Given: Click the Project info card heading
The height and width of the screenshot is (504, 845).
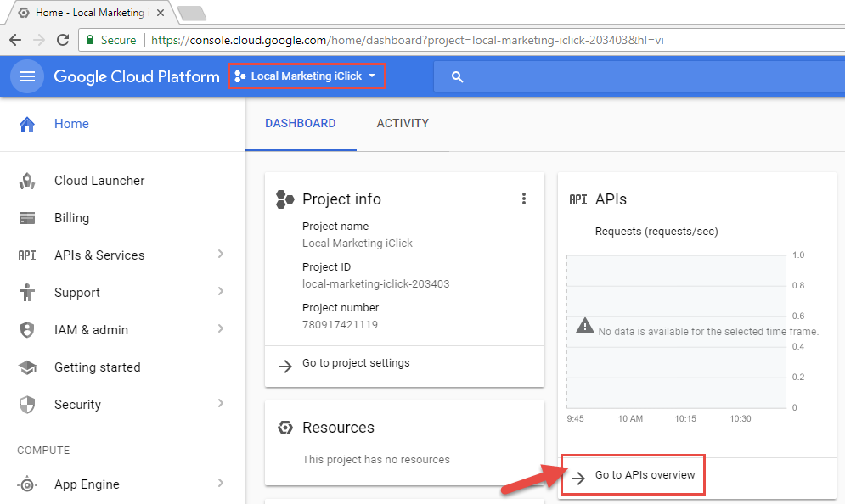Looking at the screenshot, I should click(x=341, y=199).
